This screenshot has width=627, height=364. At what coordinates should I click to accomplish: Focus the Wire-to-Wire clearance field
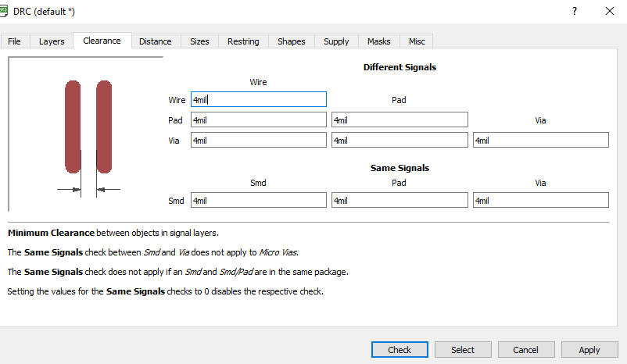point(258,99)
